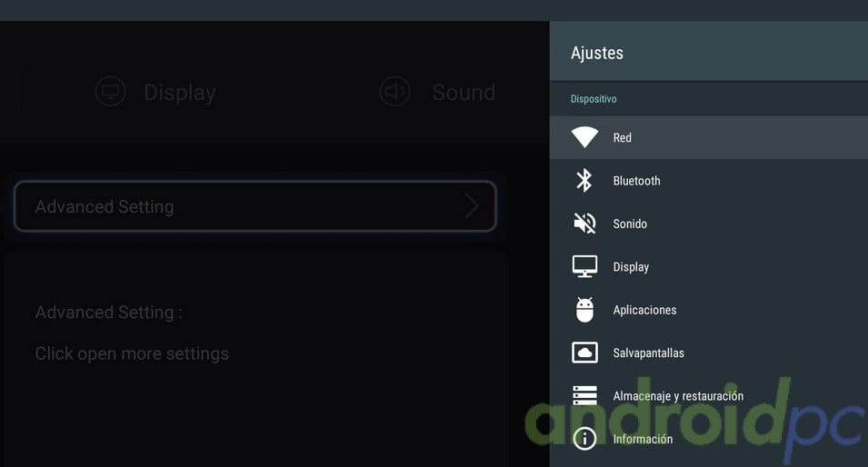Click the speaker icon beside the top Sound heading

[394, 92]
